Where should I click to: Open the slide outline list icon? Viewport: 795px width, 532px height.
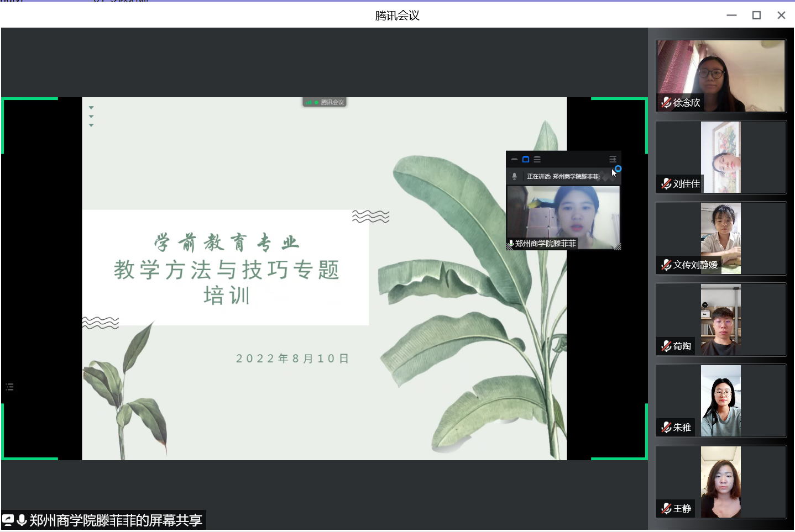pyautogui.click(x=9, y=387)
